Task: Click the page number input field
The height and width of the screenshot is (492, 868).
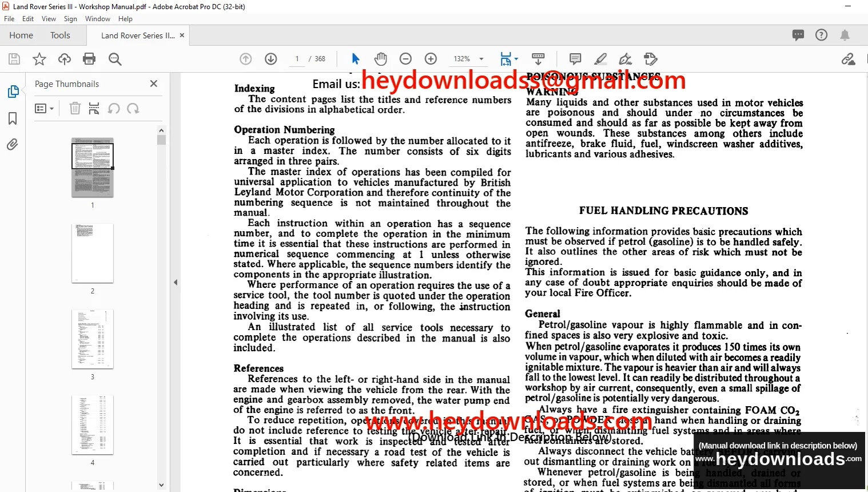Action: point(297,59)
